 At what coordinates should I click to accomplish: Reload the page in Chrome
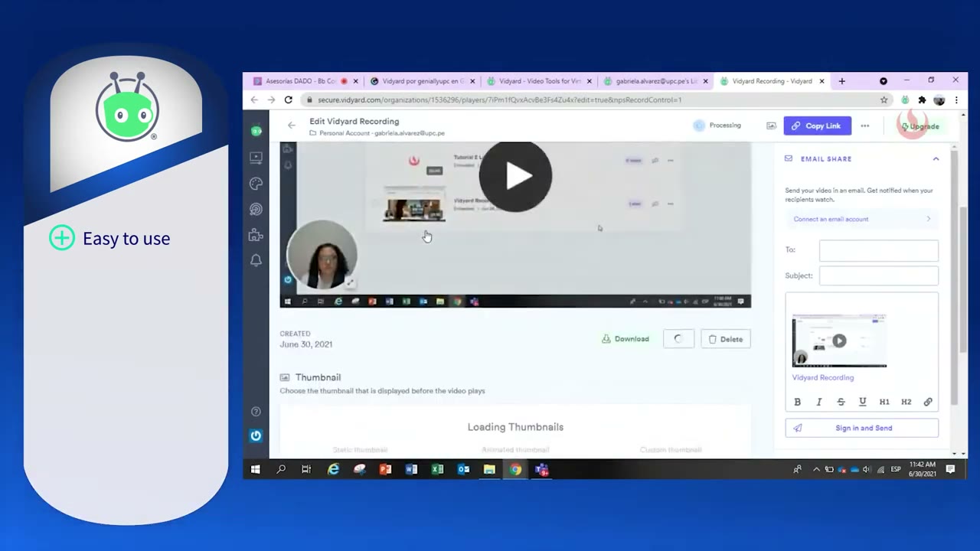(288, 99)
